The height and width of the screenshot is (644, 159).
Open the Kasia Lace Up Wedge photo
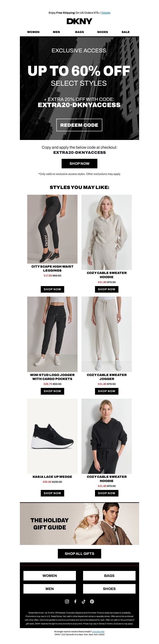click(52, 436)
